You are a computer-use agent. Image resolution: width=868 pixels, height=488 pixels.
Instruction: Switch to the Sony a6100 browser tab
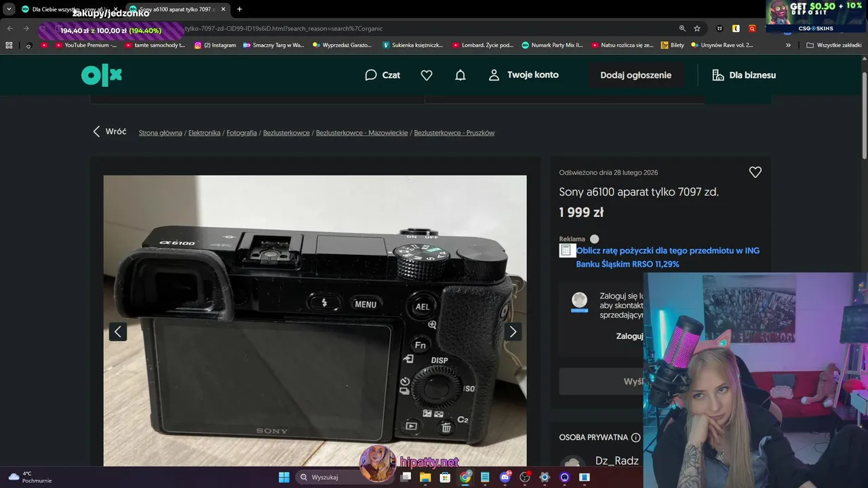tap(178, 9)
